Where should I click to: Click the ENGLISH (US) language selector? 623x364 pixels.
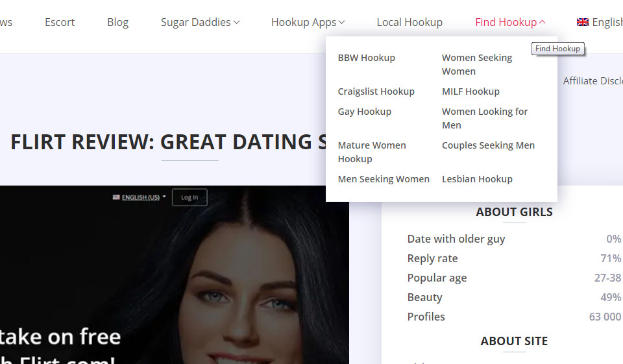tap(140, 197)
